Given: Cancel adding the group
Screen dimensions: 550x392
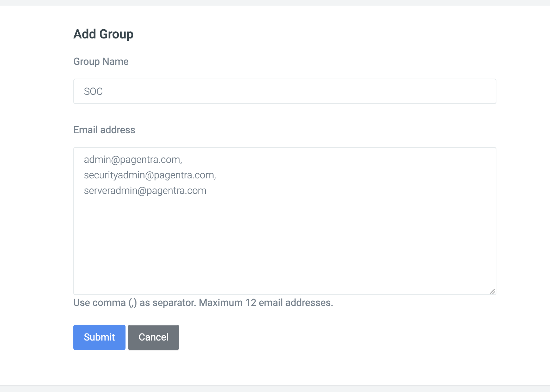Looking at the screenshot, I should tap(153, 337).
